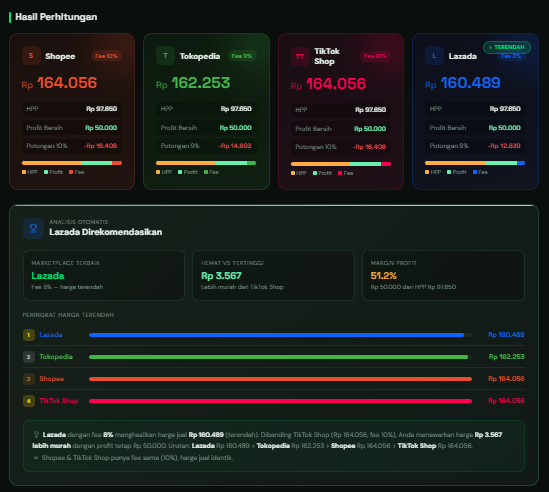Click the TikTok Shop 'TT' logo icon
The height and width of the screenshot is (492, 549).
[300, 56]
